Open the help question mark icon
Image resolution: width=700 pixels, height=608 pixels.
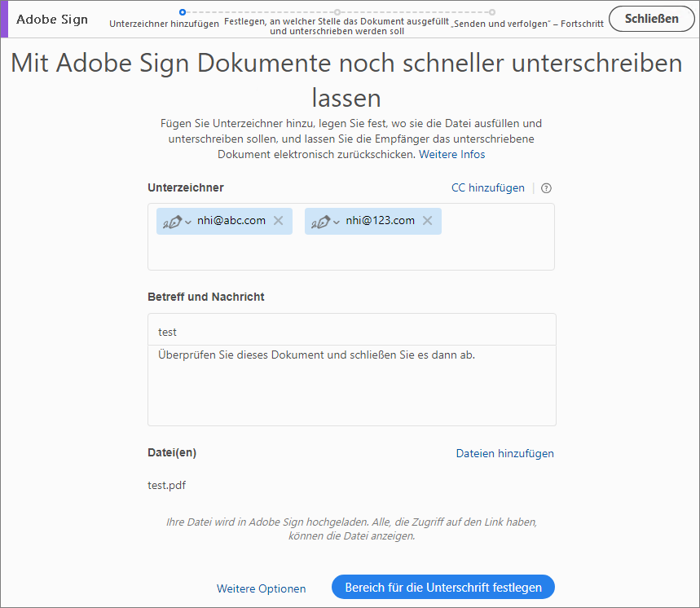546,188
